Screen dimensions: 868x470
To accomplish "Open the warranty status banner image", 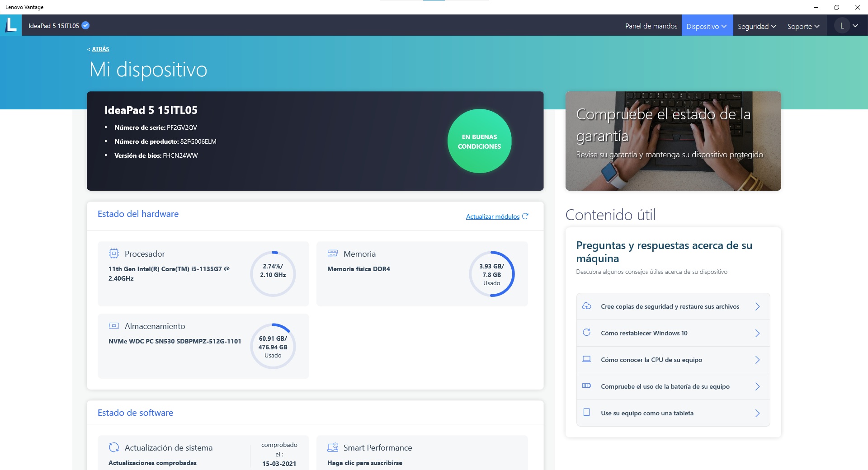I will 673,141.
